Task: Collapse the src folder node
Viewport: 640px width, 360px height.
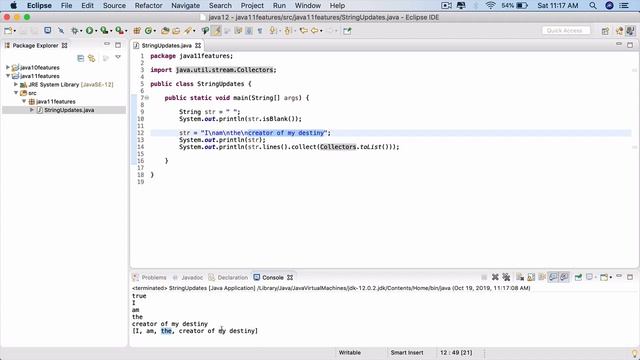Action: click(x=16, y=93)
